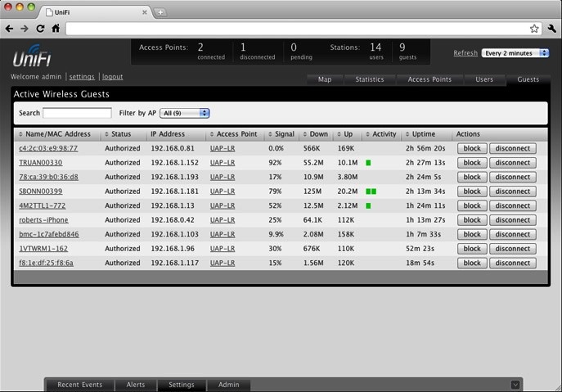The height and width of the screenshot is (392, 562).
Task: Click the browser address bar
Action: click(298, 29)
